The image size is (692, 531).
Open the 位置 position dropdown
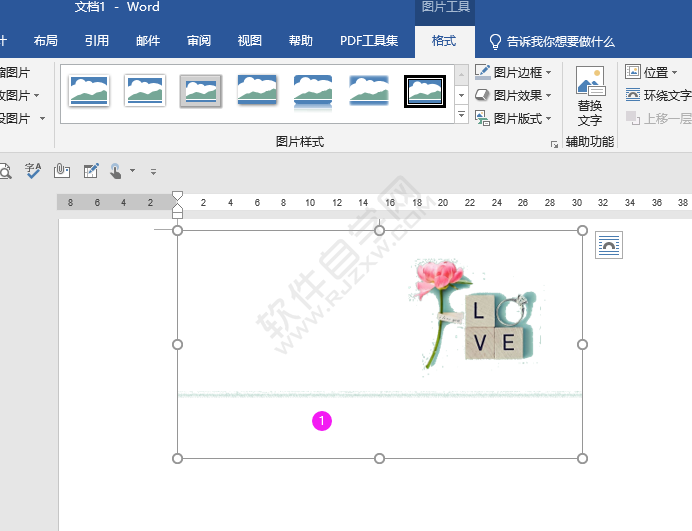tap(651, 72)
